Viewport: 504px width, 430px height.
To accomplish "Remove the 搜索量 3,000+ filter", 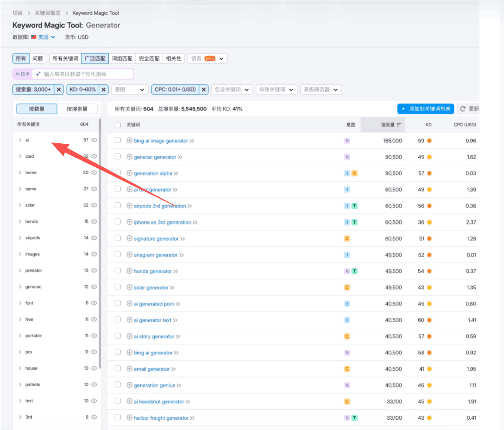I will tap(59, 90).
